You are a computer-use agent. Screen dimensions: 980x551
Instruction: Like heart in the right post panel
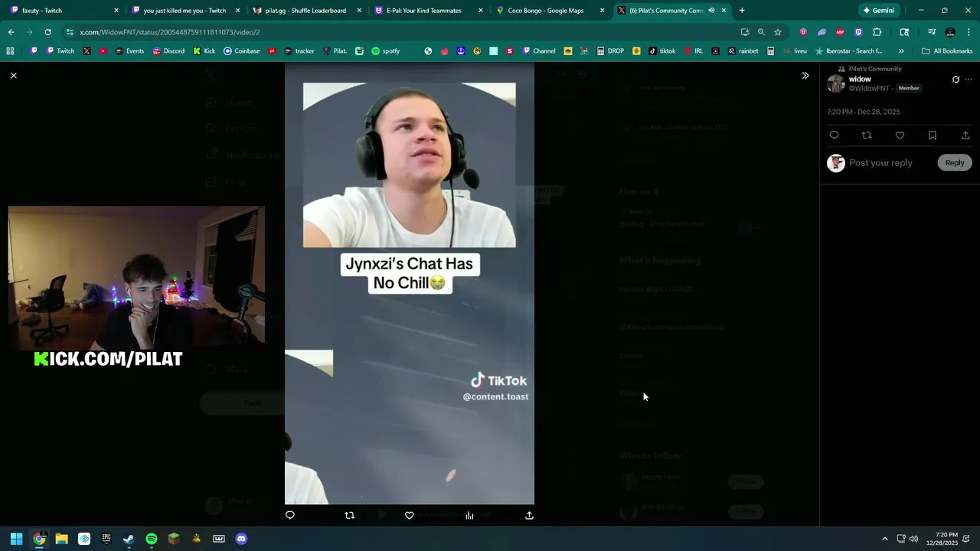[900, 135]
